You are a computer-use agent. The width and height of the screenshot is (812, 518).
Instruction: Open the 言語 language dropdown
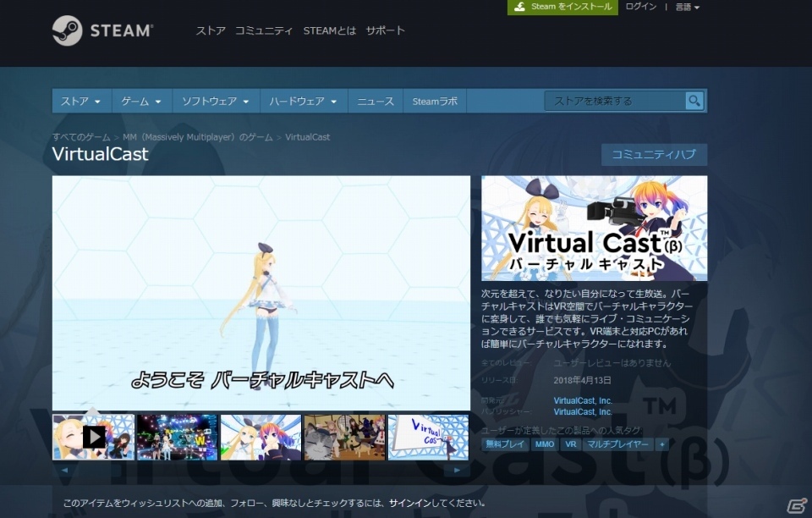pyautogui.click(x=687, y=8)
